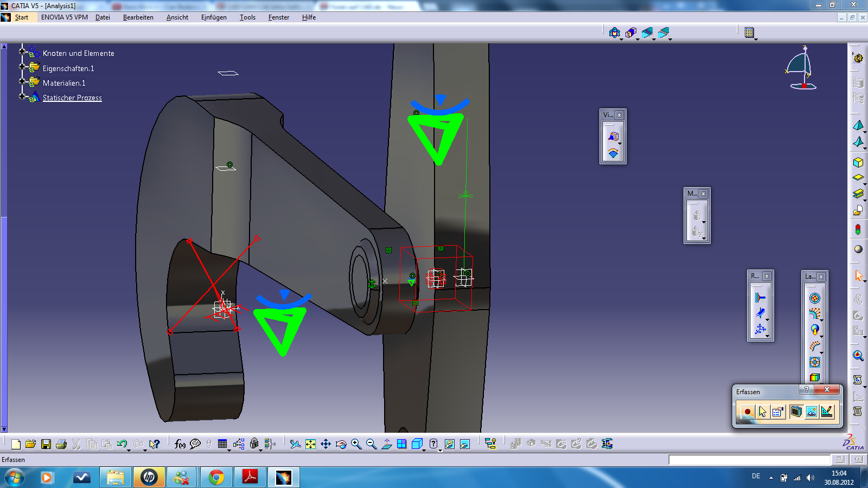Image resolution: width=868 pixels, height=488 pixels.
Task: Click the Normal View icon
Action: [386, 444]
